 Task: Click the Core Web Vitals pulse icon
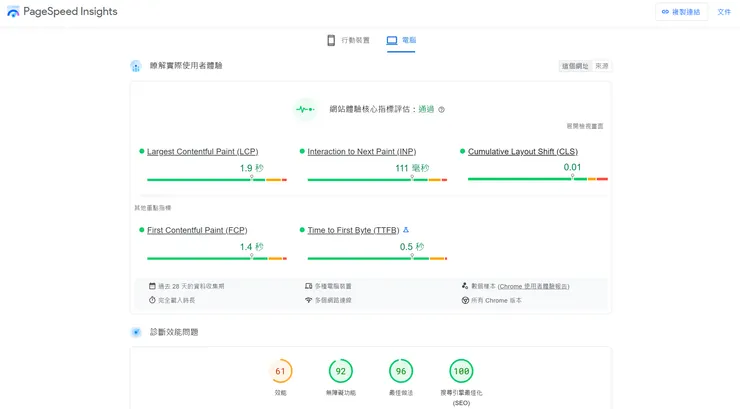[305, 109]
